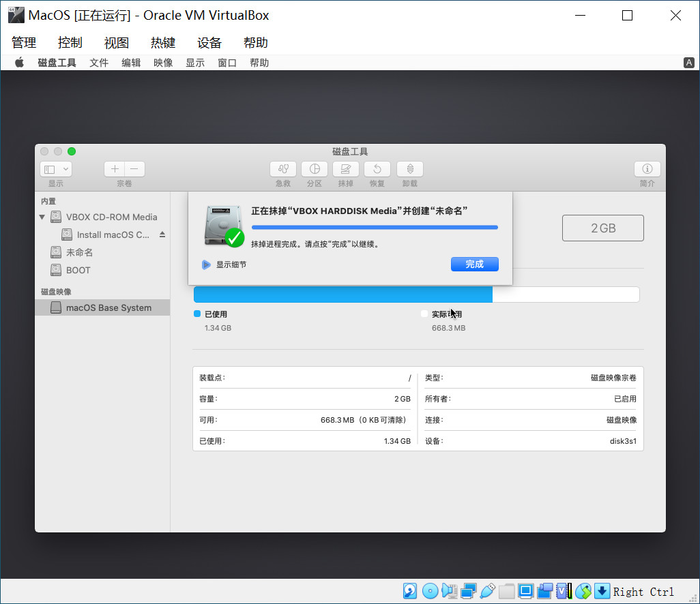Screen dimensions: 700x604
Task: Open the macOS 显示 menu
Action: pyautogui.click(x=195, y=63)
